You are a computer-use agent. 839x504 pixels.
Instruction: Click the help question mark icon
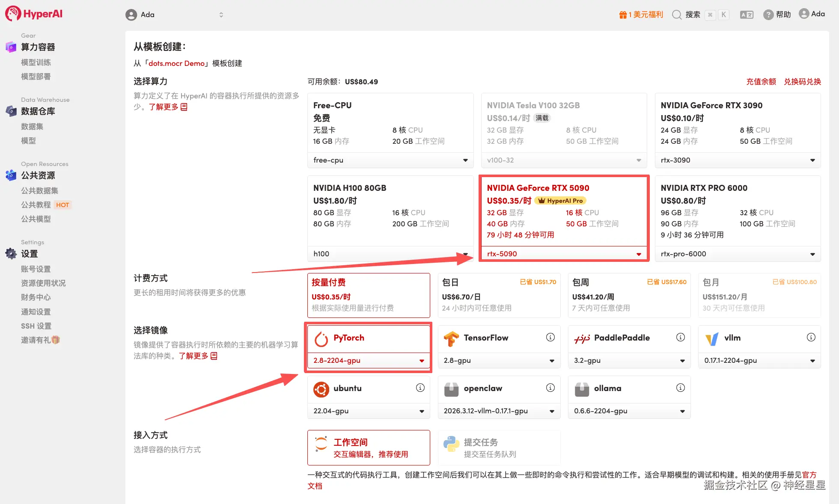768,15
